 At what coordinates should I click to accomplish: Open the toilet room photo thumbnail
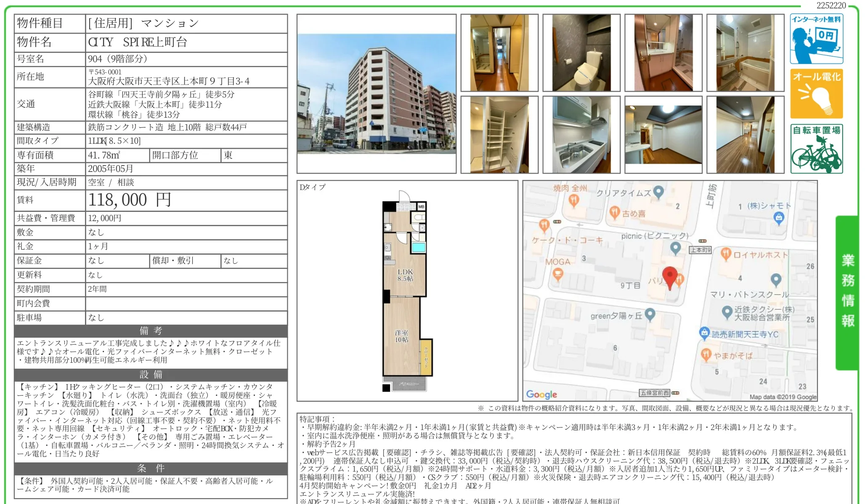pyautogui.click(x=581, y=53)
